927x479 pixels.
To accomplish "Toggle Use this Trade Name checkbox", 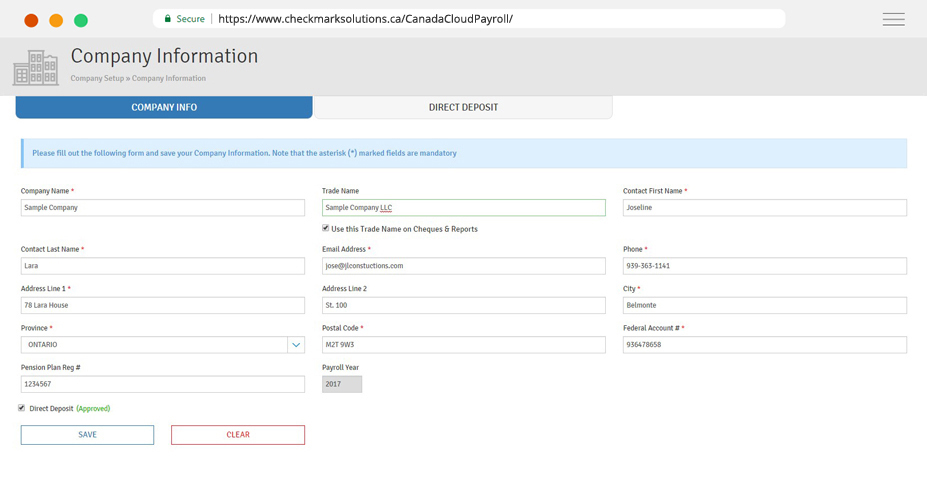I will click(326, 229).
